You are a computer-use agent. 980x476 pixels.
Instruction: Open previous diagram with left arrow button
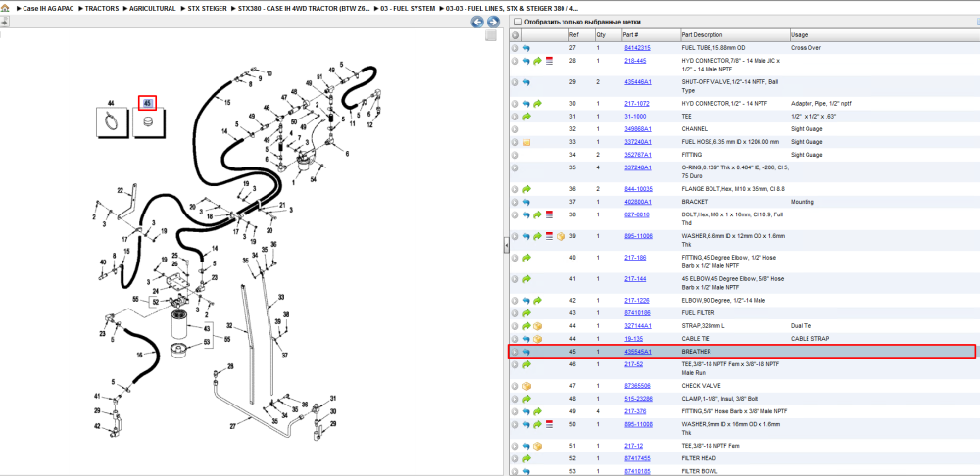[x=477, y=22]
